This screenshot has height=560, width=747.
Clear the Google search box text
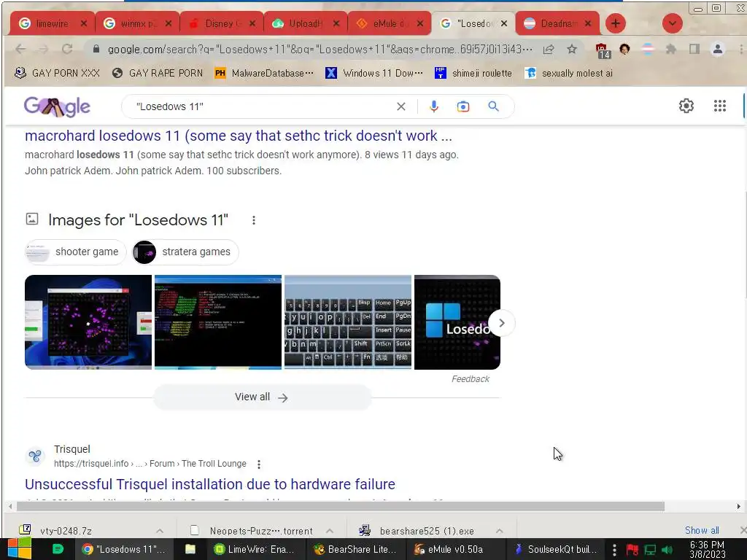tap(401, 106)
